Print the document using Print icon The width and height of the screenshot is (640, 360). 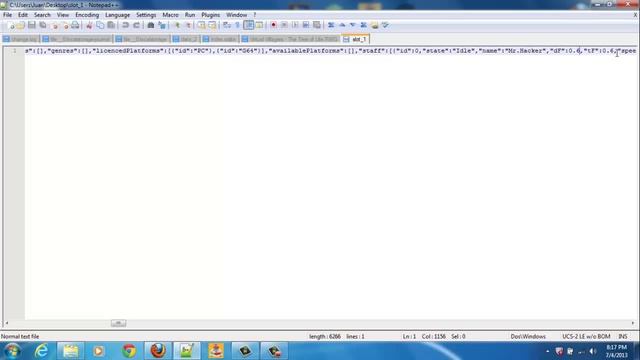point(76,25)
